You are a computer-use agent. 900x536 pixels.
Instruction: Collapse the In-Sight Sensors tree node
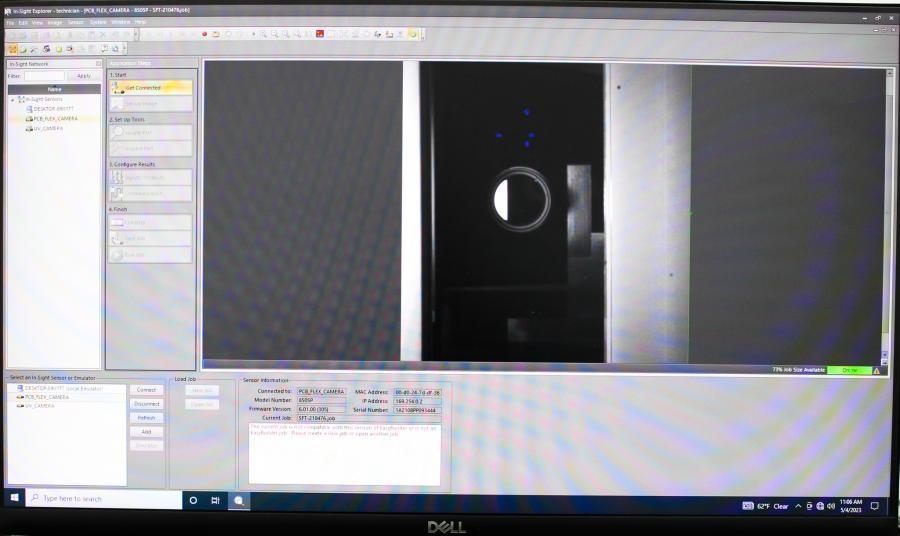13,100
